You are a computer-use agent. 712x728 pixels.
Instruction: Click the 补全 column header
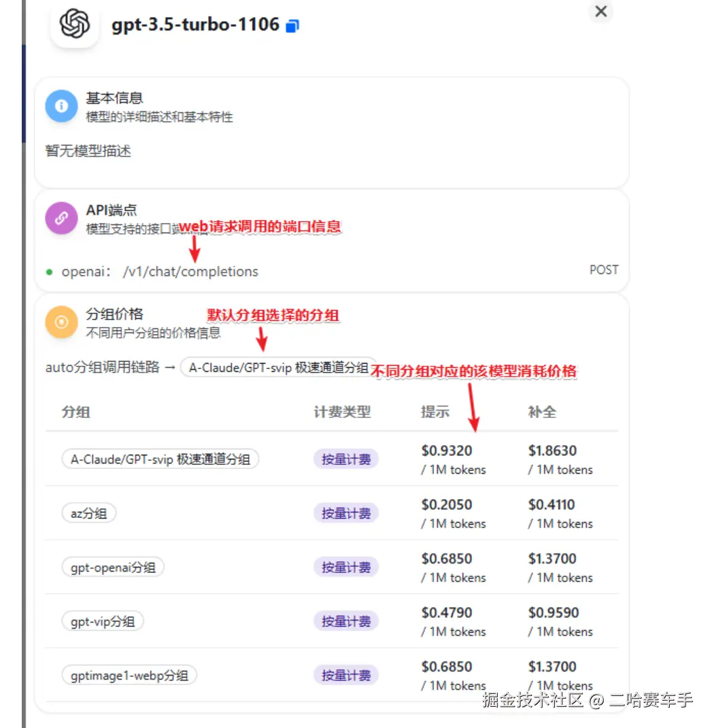point(542,412)
